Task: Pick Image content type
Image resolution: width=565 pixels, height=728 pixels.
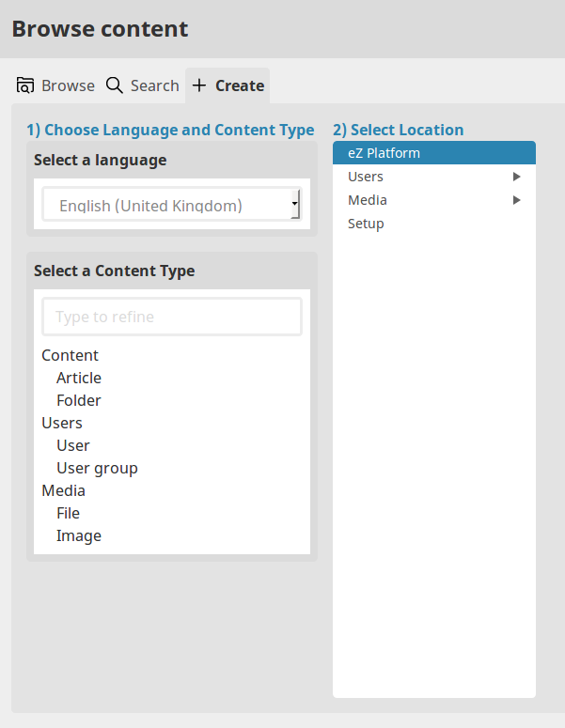Action: [x=79, y=535]
